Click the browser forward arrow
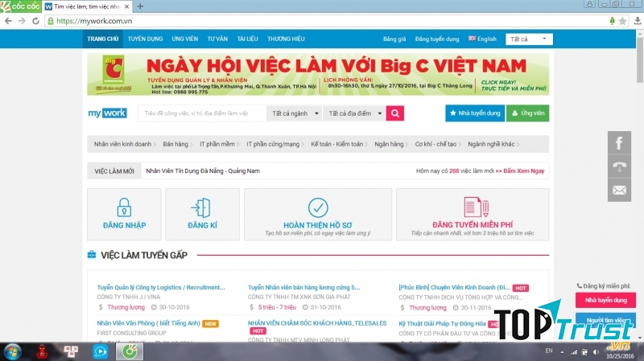Viewport: 644px width, 361px height. click(x=22, y=21)
